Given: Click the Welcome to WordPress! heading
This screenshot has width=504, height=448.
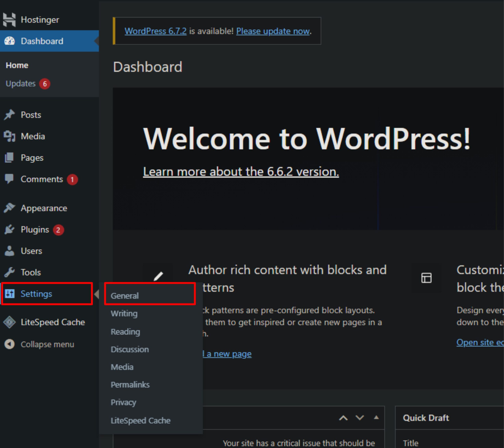Looking at the screenshot, I should click(307, 139).
